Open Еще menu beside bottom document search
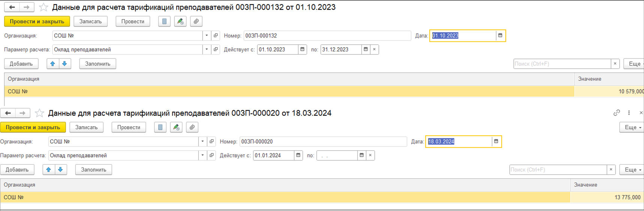Screen dimensions: 644x211 pos(632,170)
